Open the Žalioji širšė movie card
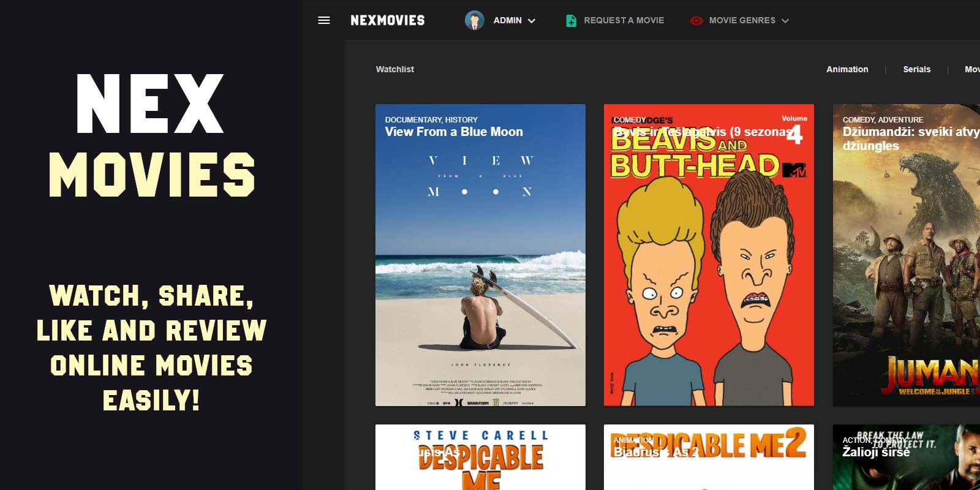980x490 pixels. pyautogui.click(x=907, y=457)
